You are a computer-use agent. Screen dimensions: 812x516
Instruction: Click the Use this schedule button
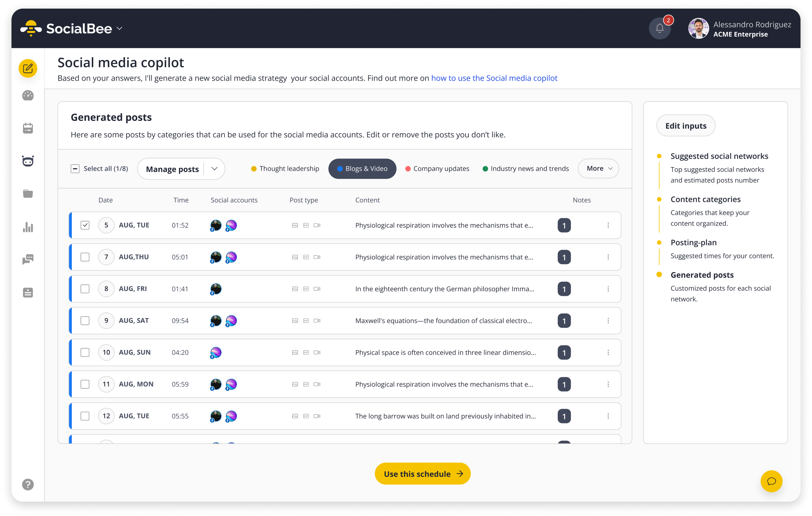[422, 473]
